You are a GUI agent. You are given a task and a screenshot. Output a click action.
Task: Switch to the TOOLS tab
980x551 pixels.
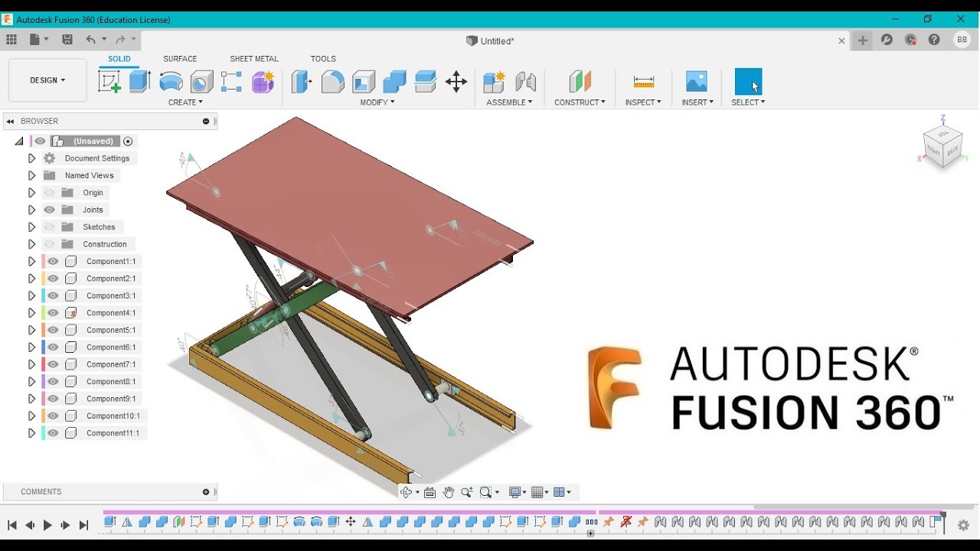(323, 59)
